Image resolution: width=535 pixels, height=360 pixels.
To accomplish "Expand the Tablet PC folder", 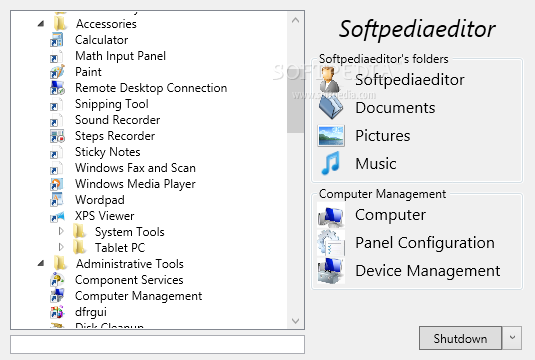I will 61,247.
